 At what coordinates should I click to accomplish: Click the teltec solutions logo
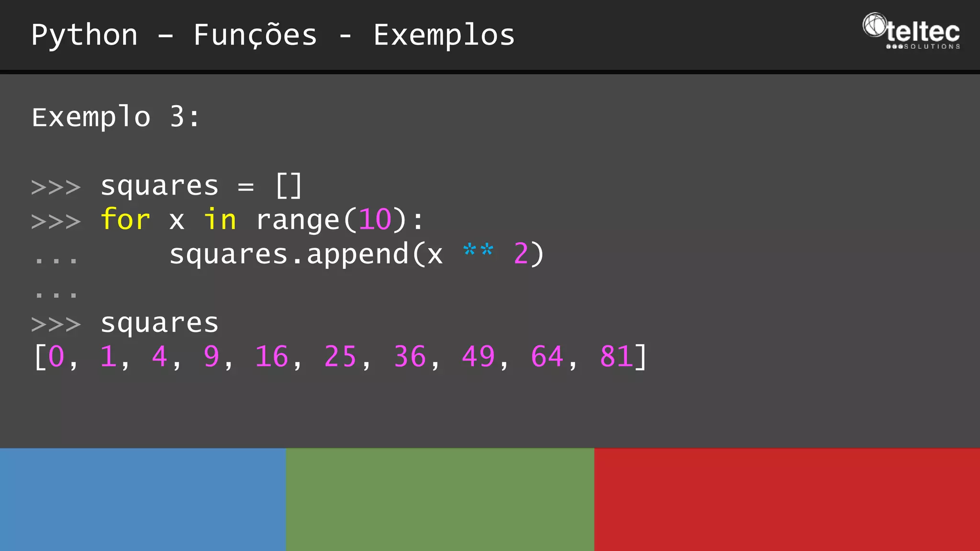pos(911,31)
